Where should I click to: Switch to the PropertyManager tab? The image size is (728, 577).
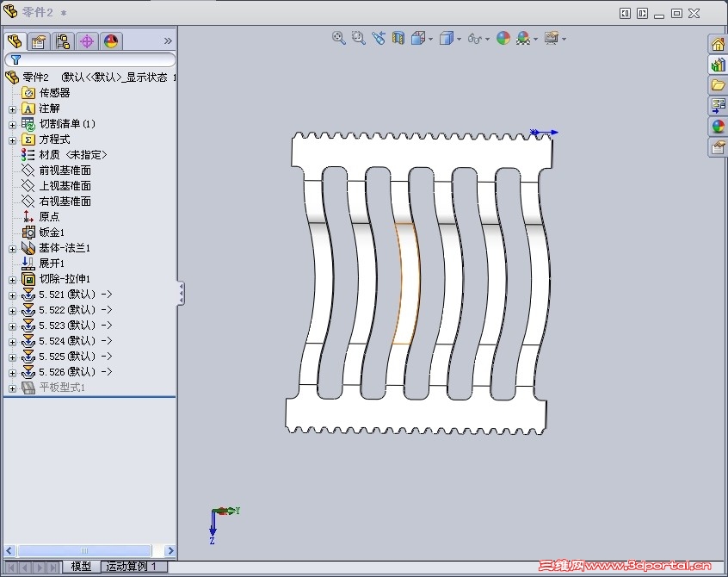39,42
